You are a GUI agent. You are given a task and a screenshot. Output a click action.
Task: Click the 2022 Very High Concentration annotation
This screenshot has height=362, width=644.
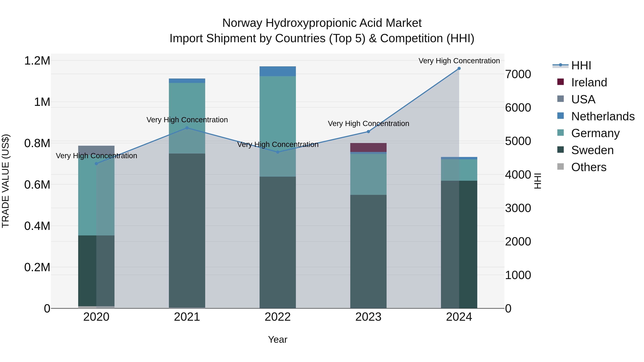pyautogui.click(x=278, y=144)
